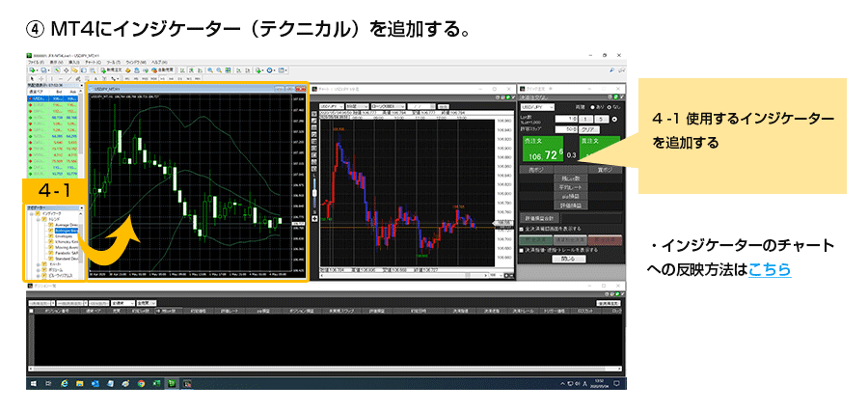This screenshot has width=868, height=412.
Task: Select the text A tool
Action: coord(95,78)
